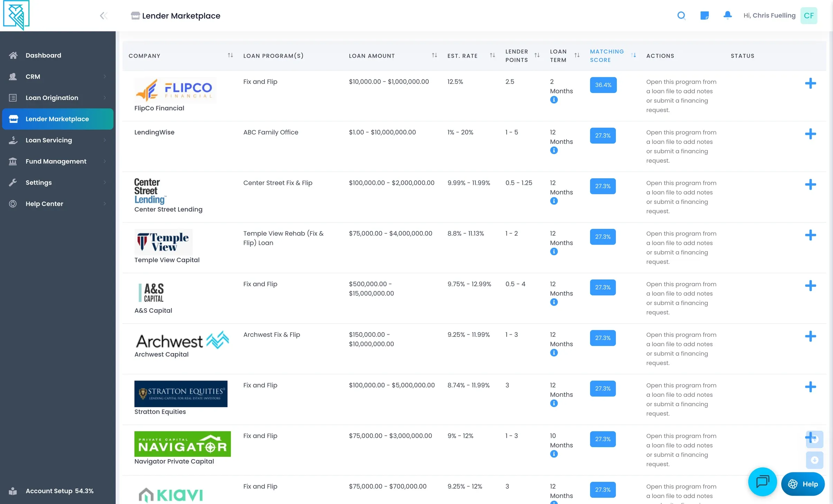Open the search magnifier icon in header
The height and width of the screenshot is (504, 833).
(x=681, y=16)
